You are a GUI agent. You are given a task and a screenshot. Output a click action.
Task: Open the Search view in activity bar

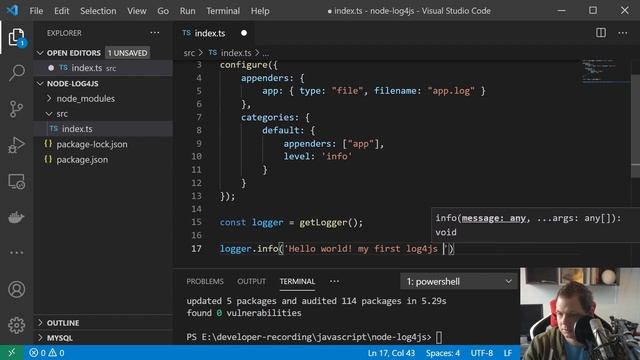[x=16, y=73]
